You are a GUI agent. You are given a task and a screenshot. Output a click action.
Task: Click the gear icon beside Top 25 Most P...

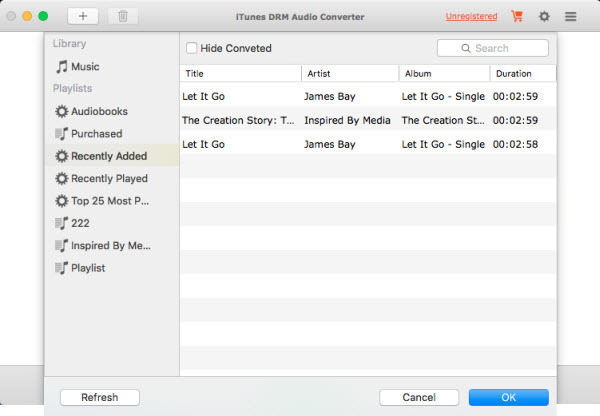pos(62,201)
